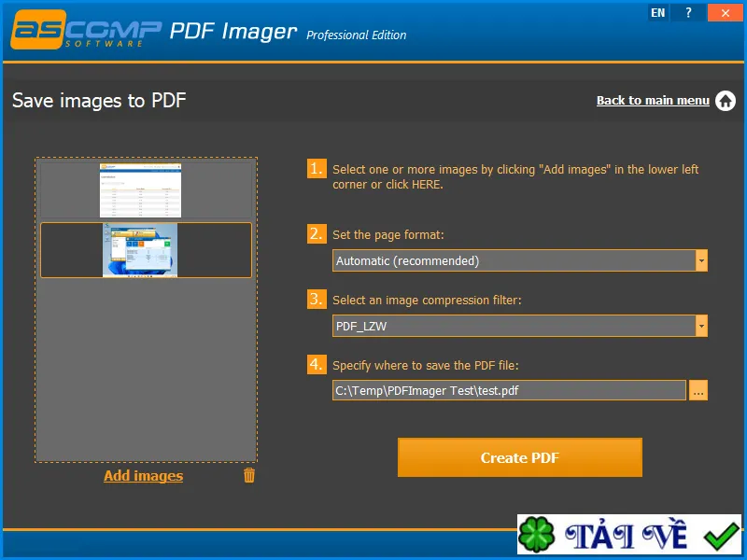Click the PDF save path input field
747x560 pixels.
509,390
